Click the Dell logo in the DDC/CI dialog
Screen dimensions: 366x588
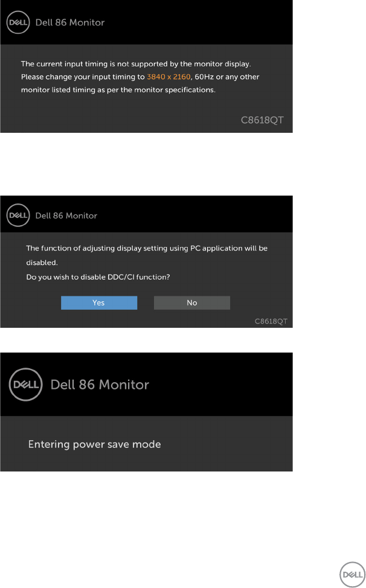coord(18,215)
